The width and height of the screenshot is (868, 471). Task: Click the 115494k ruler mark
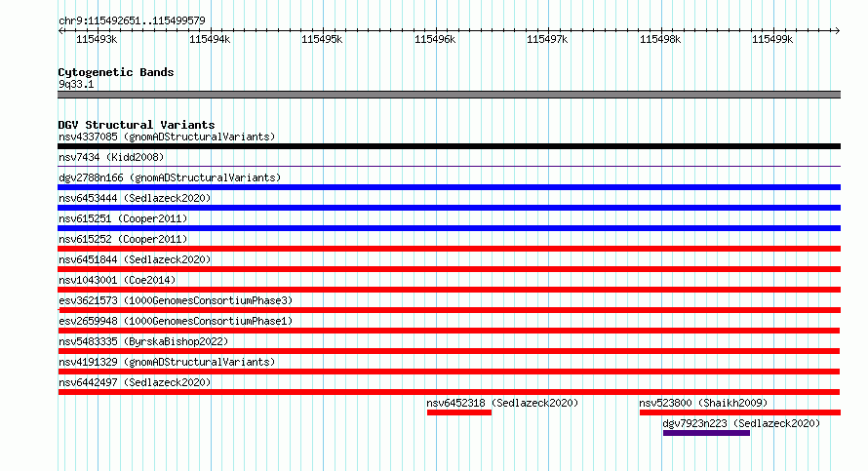[210, 39]
